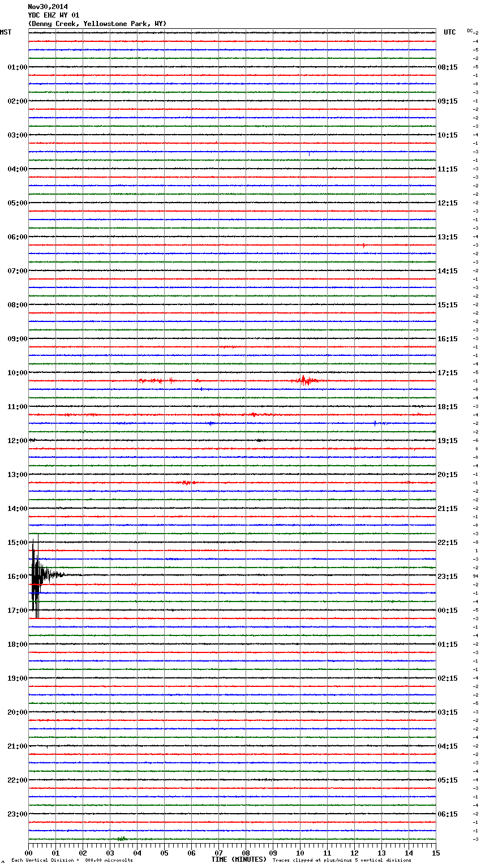The image size is (481, 868).
Task: Click minute tick label "15" on the time axis
Action: click(436, 853)
